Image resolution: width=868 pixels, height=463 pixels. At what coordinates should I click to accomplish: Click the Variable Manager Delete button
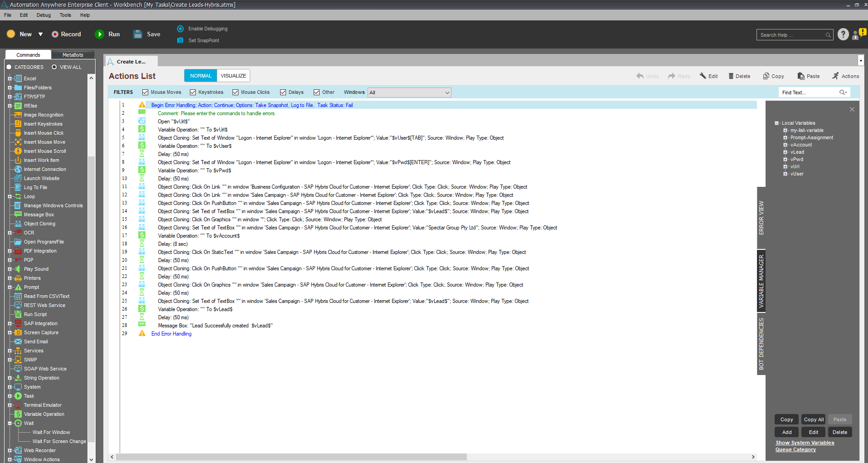pyautogui.click(x=840, y=432)
